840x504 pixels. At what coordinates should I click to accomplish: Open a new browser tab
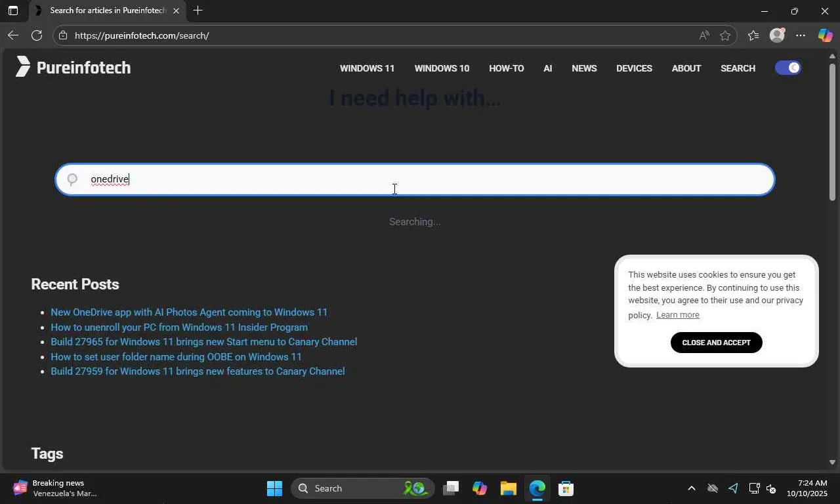[x=198, y=10]
